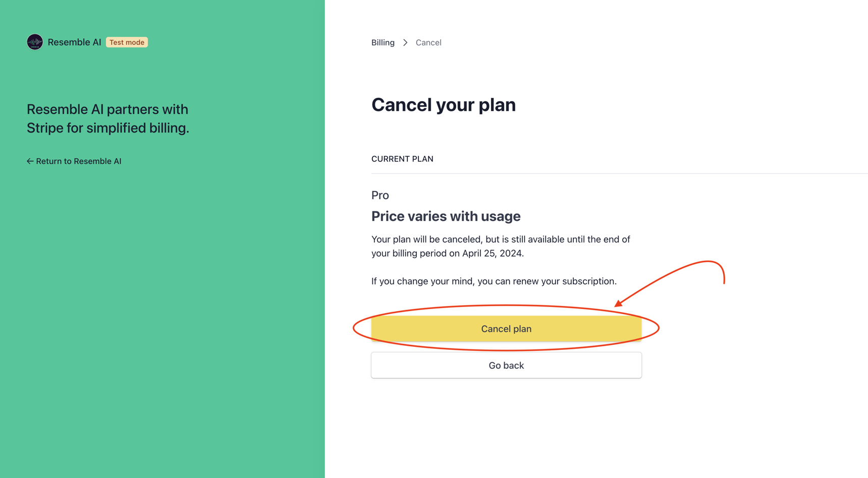The width and height of the screenshot is (868, 478).
Task: Click the billing period date April 25, 2024
Action: point(492,253)
